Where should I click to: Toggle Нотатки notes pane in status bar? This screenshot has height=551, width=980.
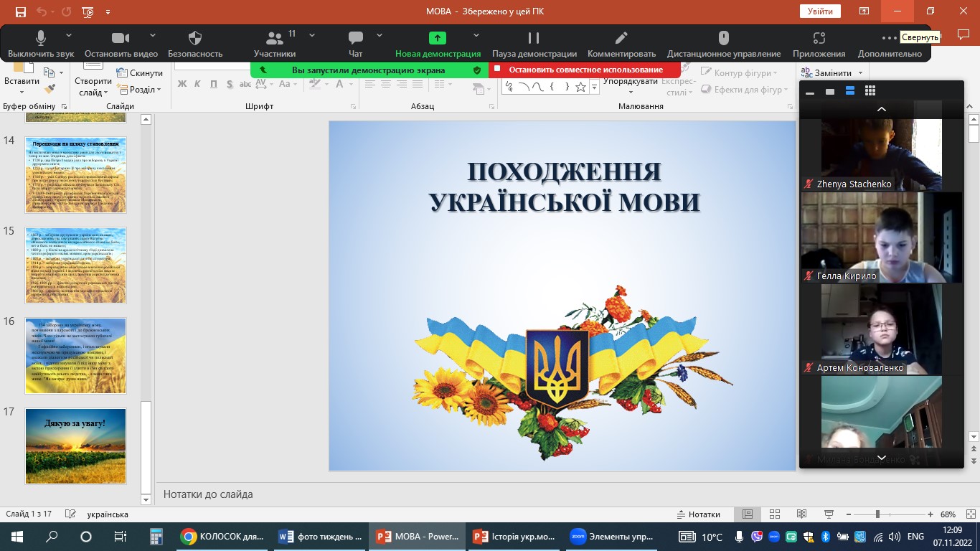699,514
